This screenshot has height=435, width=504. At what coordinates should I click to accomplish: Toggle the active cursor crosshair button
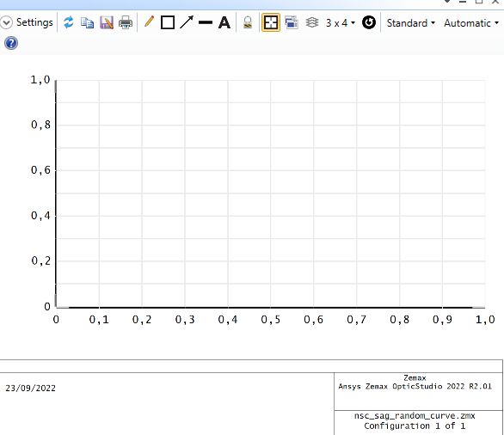coord(271,22)
